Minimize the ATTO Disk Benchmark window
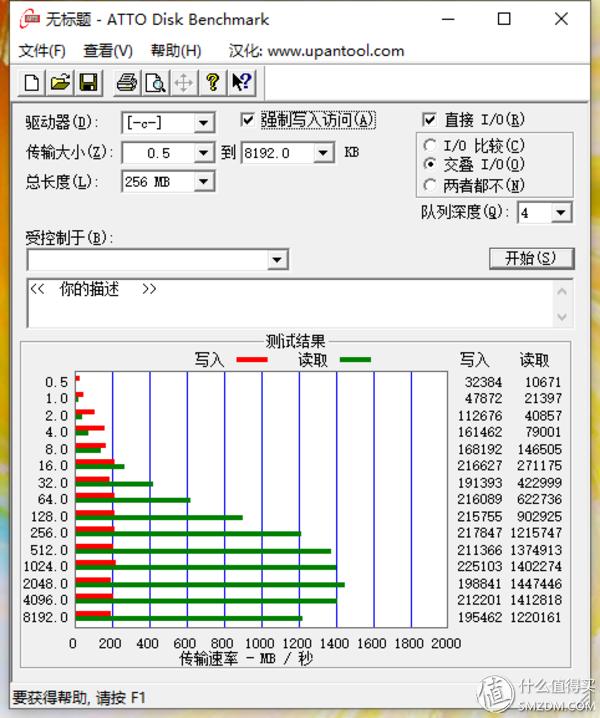Viewport: 600px width, 718px height. pos(448,19)
